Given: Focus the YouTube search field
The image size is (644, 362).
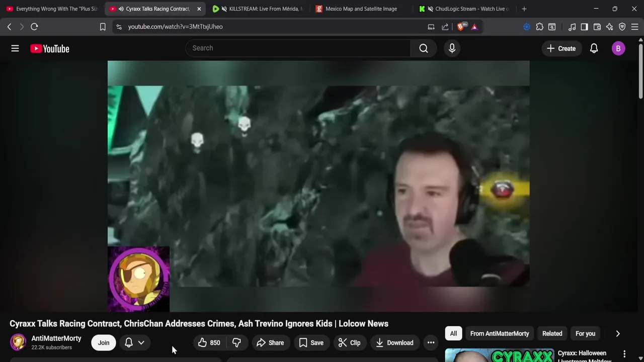Looking at the screenshot, I should coord(298,48).
